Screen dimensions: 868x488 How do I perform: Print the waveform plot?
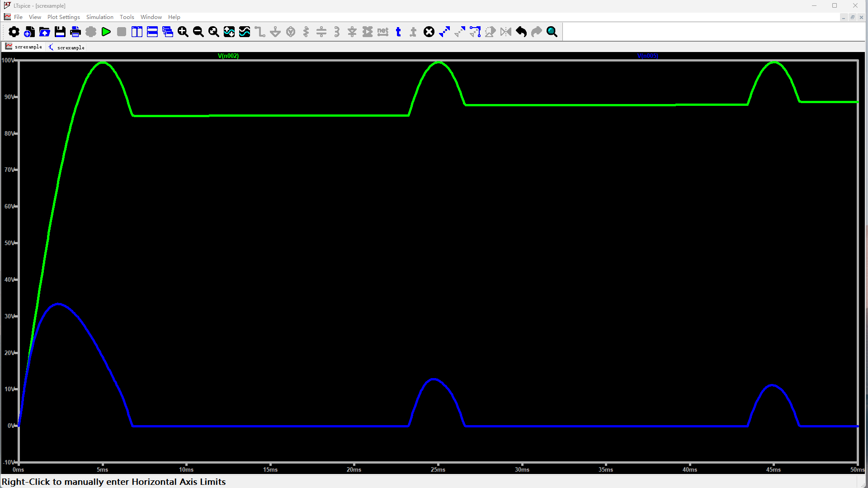click(75, 32)
